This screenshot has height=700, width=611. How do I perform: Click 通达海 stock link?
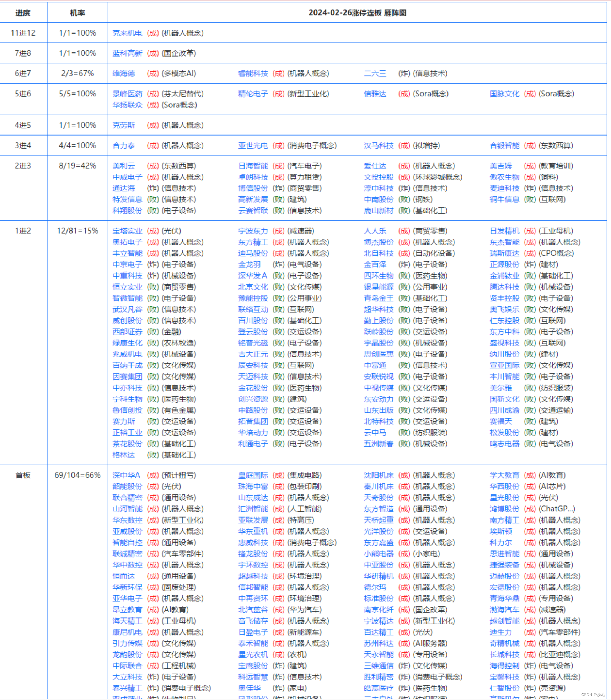click(124, 188)
